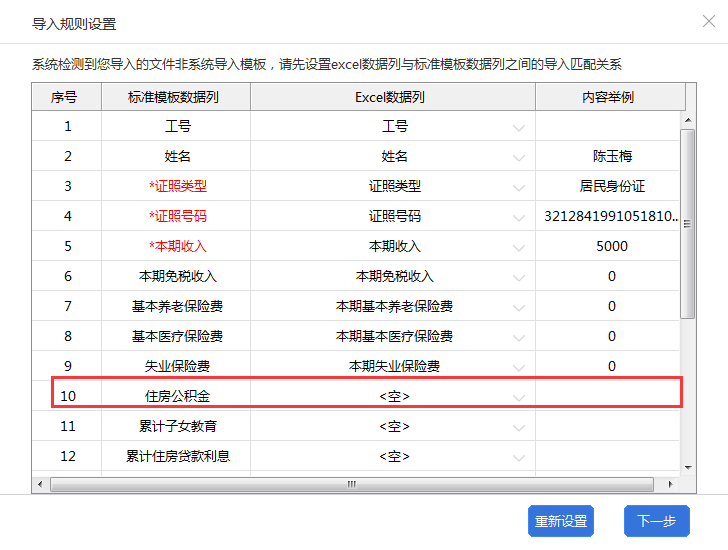728x550 pixels.
Task: Open the 本期免税收入 Excel column dropdown
Action: tap(519, 278)
